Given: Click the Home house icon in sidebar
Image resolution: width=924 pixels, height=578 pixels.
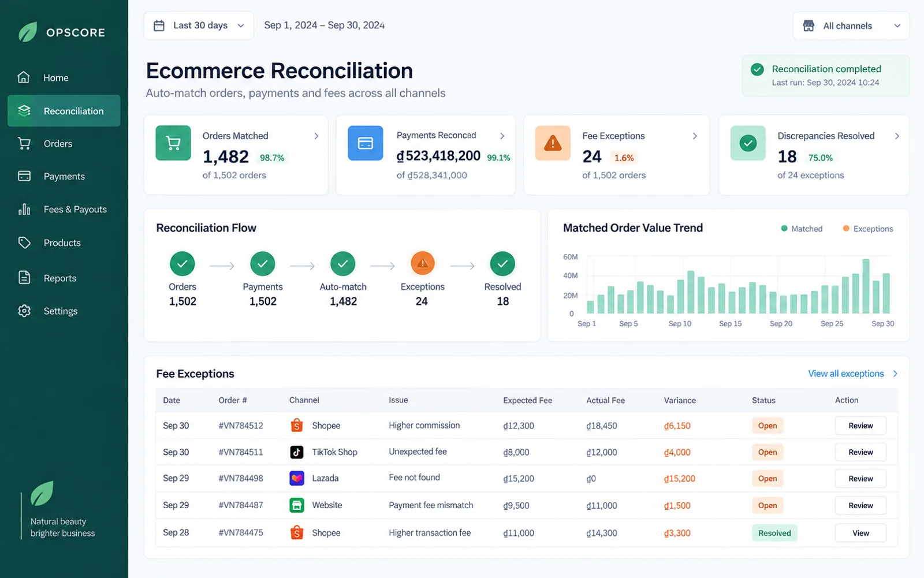Looking at the screenshot, I should point(24,77).
